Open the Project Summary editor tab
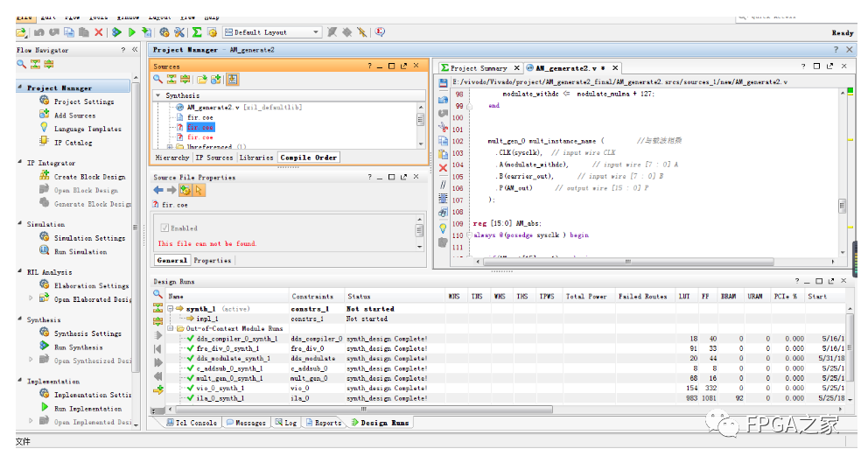Image resolution: width=868 pixels, height=463 pixels. [479, 67]
